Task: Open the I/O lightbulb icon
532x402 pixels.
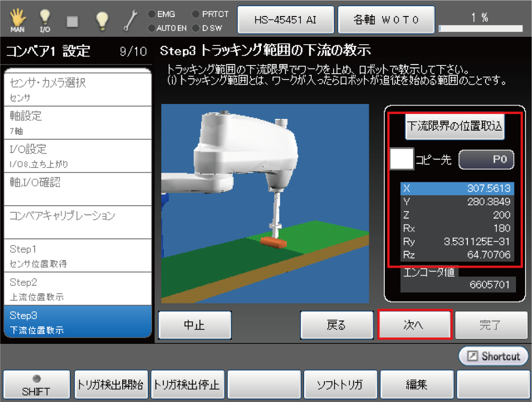Action: tap(45, 20)
